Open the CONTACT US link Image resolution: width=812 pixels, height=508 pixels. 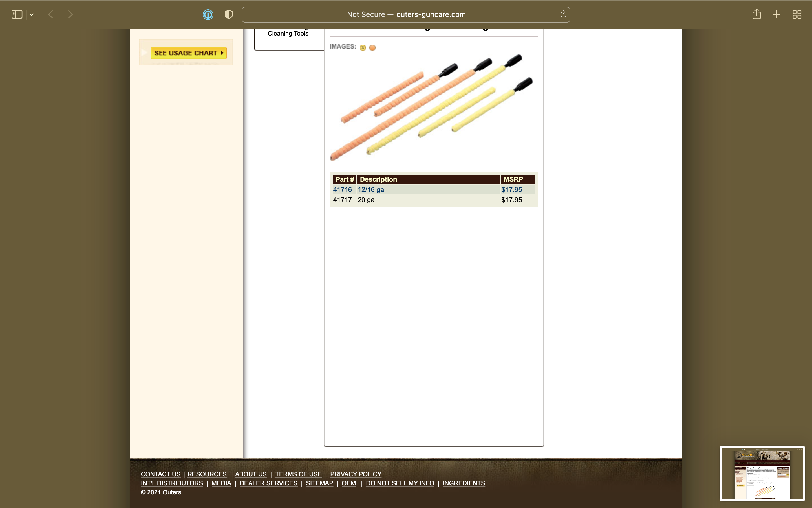tap(161, 474)
